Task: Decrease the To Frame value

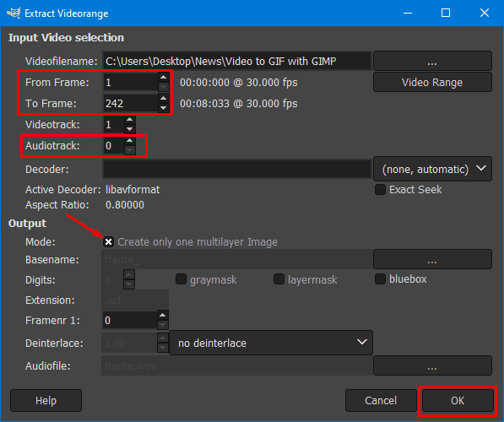Action: pyautogui.click(x=163, y=108)
